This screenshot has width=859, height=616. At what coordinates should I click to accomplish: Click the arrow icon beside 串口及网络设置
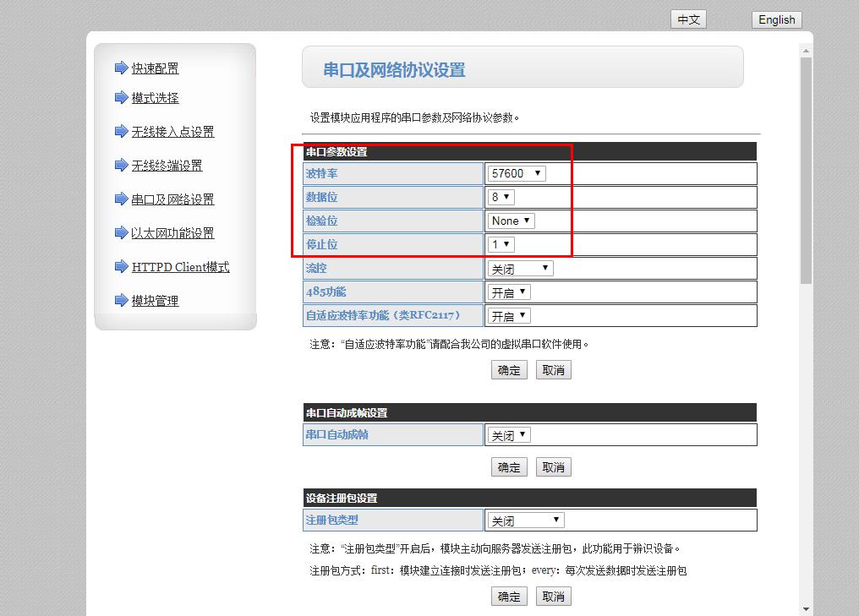[x=121, y=199]
